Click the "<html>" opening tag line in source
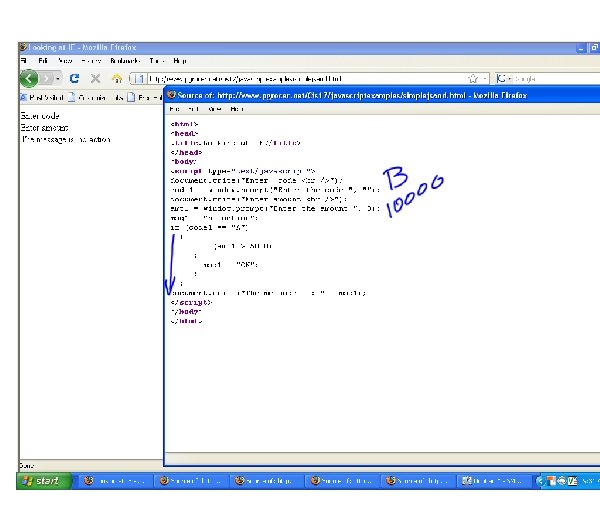Screen dimensions: 600x512 pos(184,124)
